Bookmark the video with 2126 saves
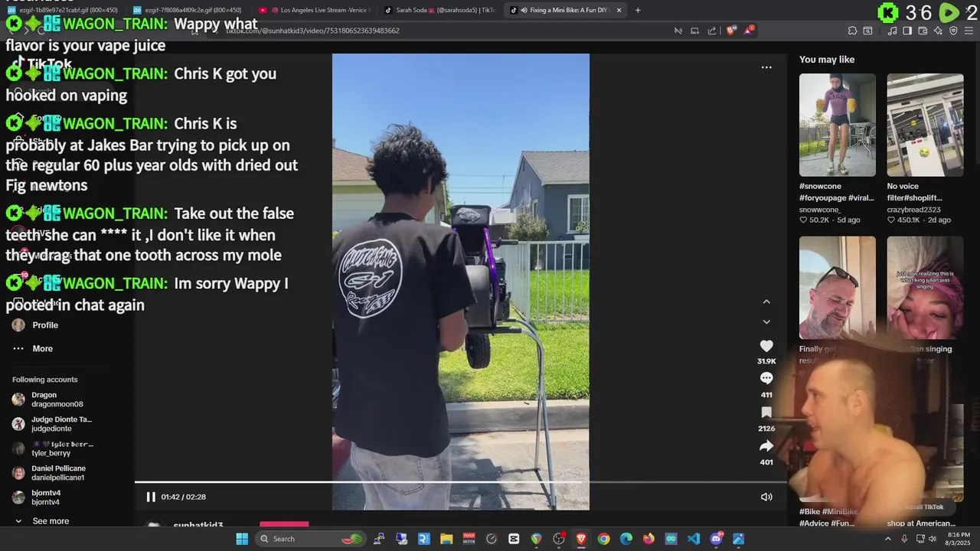Image resolution: width=980 pixels, height=551 pixels. click(766, 412)
